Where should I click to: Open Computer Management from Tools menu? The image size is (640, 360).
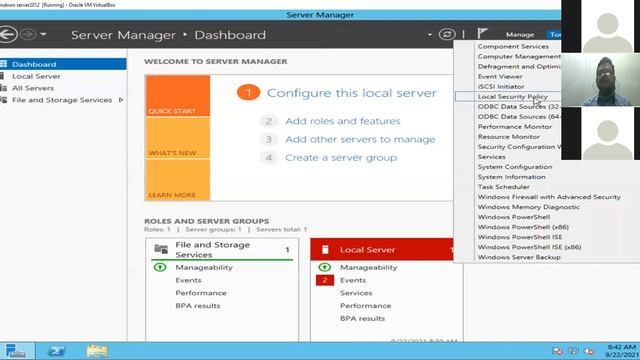[x=519, y=56]
